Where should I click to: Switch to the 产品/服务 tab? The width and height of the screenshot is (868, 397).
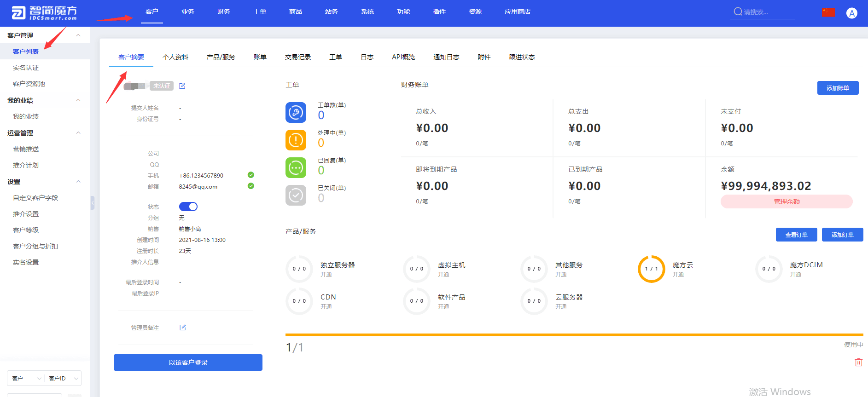pyautogui.click(x=221, y=57)
